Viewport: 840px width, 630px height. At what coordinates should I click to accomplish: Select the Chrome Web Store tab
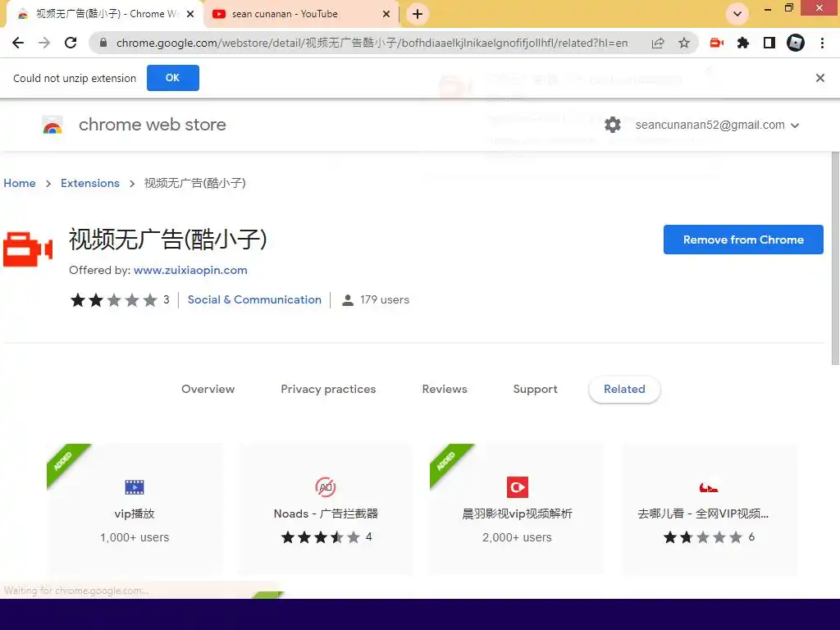pos(104,14)
